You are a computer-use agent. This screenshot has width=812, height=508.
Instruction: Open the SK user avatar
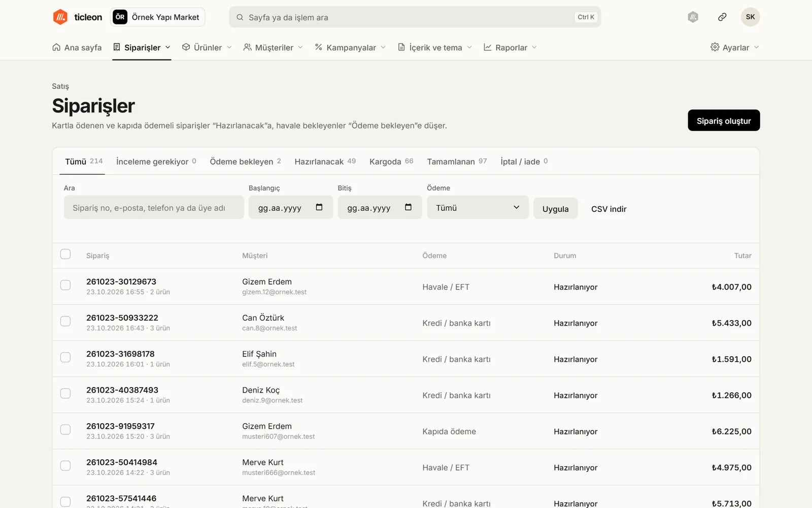(750, 17)
